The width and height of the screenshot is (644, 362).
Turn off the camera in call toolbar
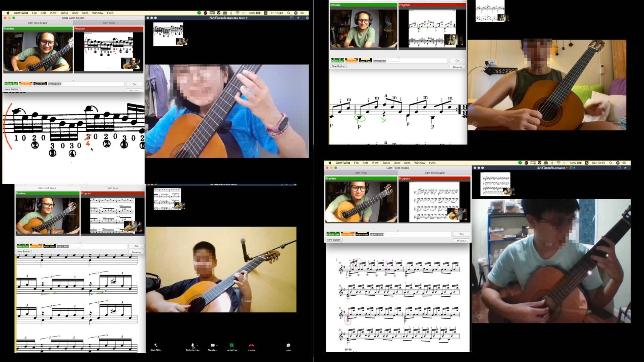pyautogui.click(x=212, y=345)
